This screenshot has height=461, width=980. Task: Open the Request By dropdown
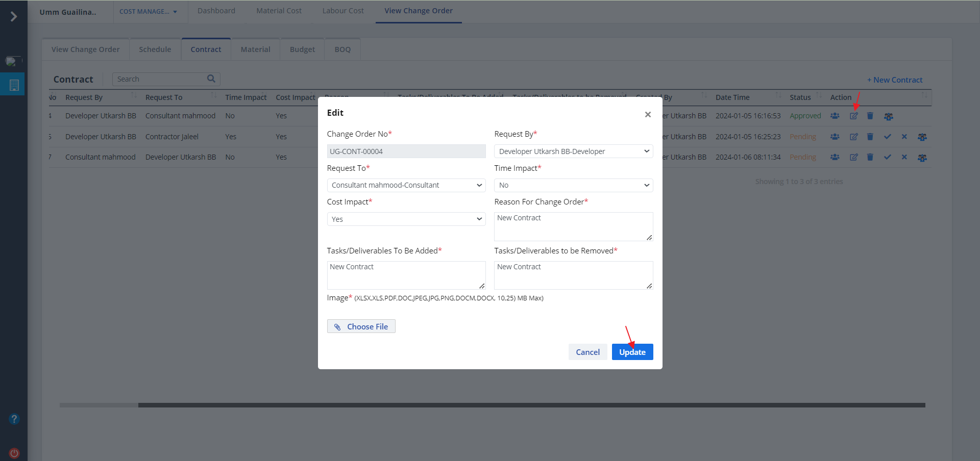click(x=573, y=151)
